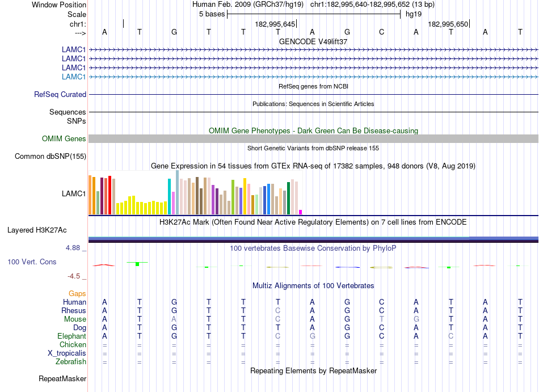Click 'Publications: Sequences in Scientific Articles' title
This screenshot has height=392, width=539.
[x=313, y=104]
